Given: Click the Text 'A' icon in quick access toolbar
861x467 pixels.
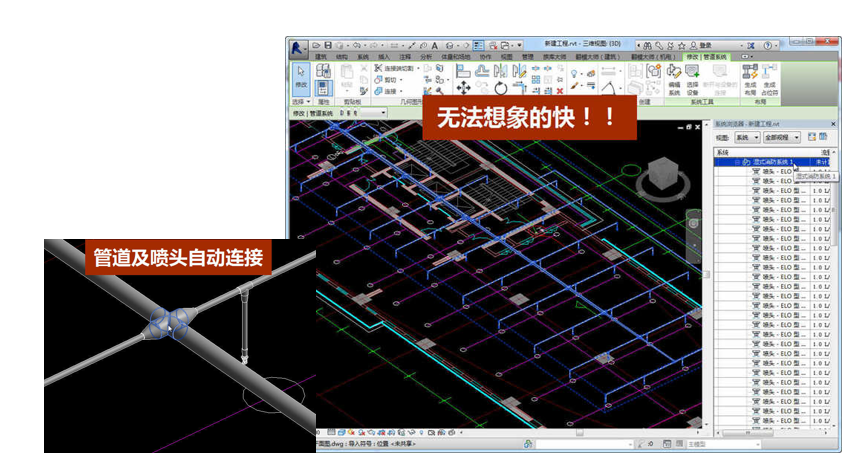Looking at the screenshot, I should [x=435, y=46].
